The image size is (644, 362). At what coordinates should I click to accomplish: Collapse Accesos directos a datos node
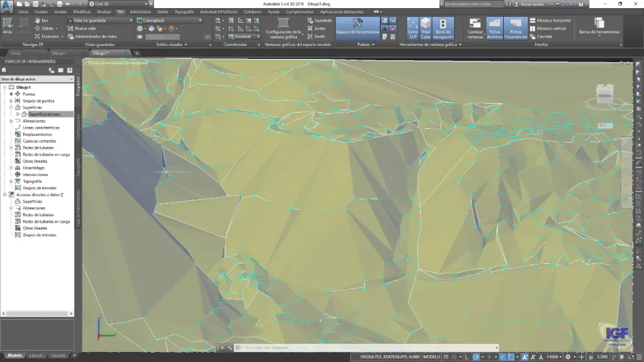pyautogui.click(x=4, y=195)
